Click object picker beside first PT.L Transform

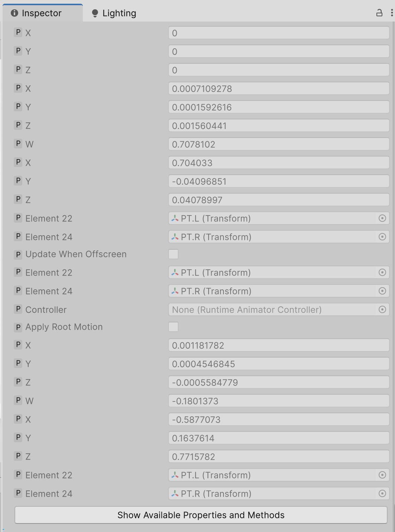click(x=382, y=218)
